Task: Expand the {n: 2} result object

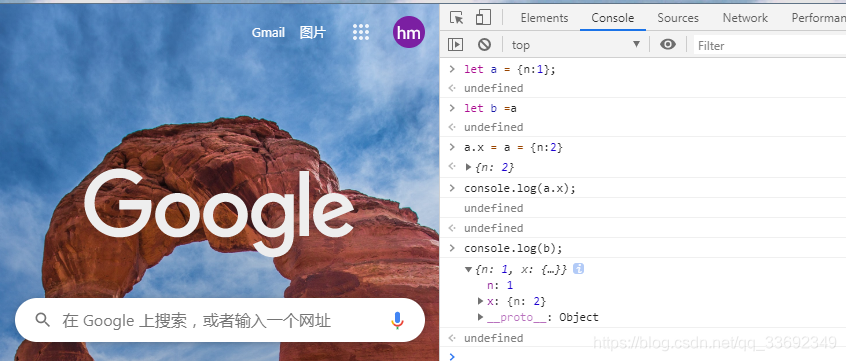Action: point(468,167)
